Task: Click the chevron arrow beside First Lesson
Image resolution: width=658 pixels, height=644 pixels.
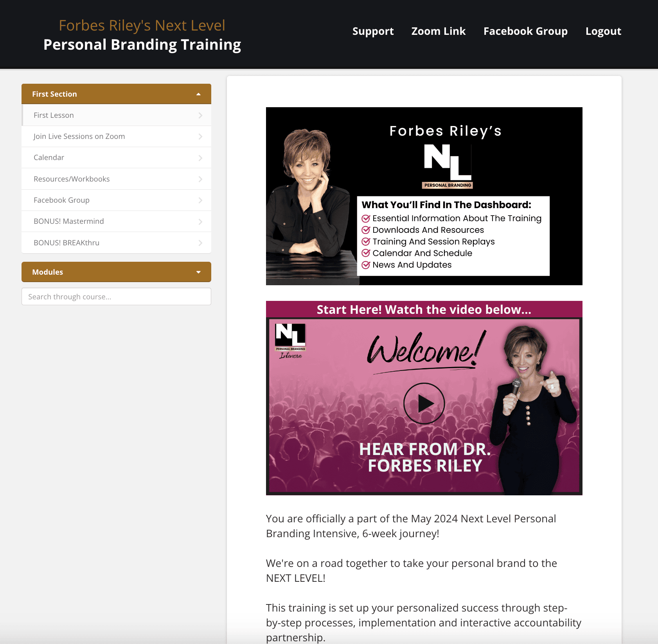Action: click(x=200, y=115)
